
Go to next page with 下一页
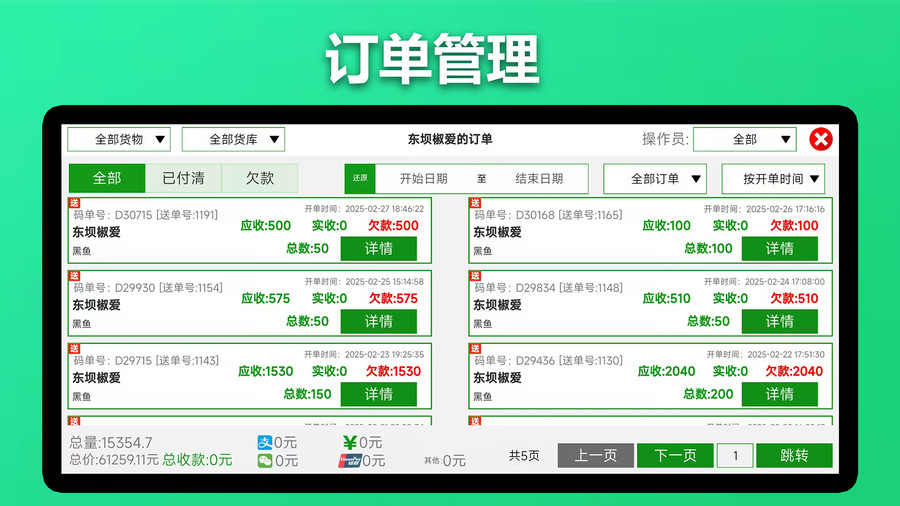[675, 456]
